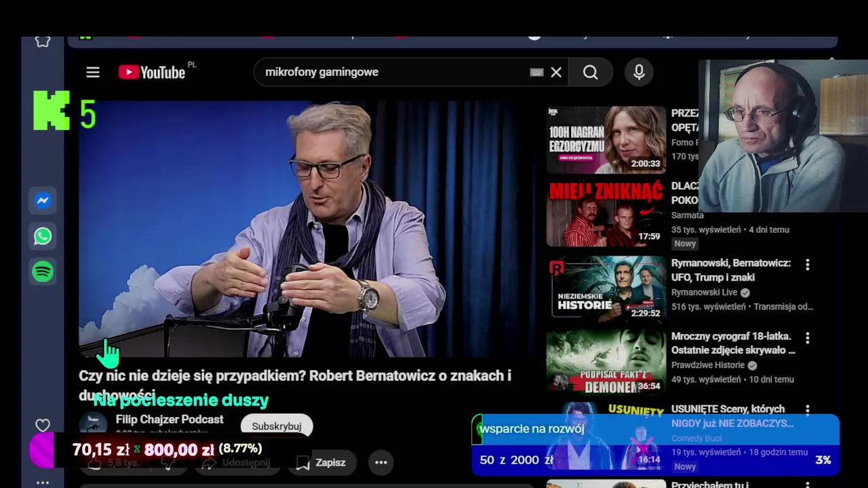Click the main video player
868x488 pixels.
305,229
